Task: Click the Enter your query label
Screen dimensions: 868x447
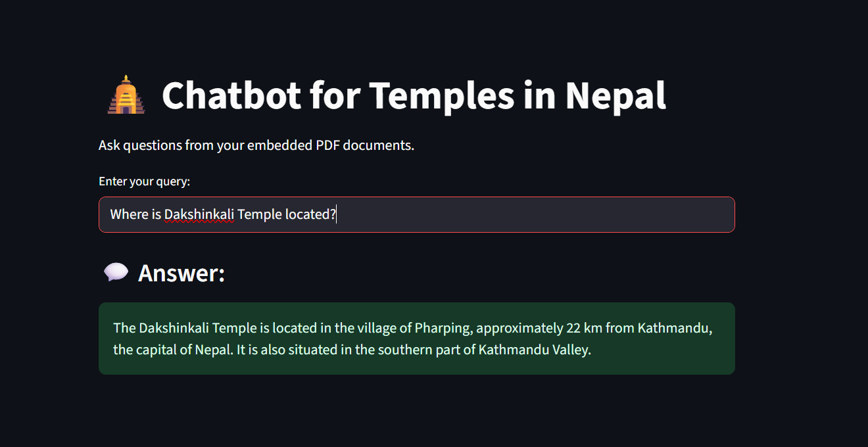Action: click(x=145, y=181)
